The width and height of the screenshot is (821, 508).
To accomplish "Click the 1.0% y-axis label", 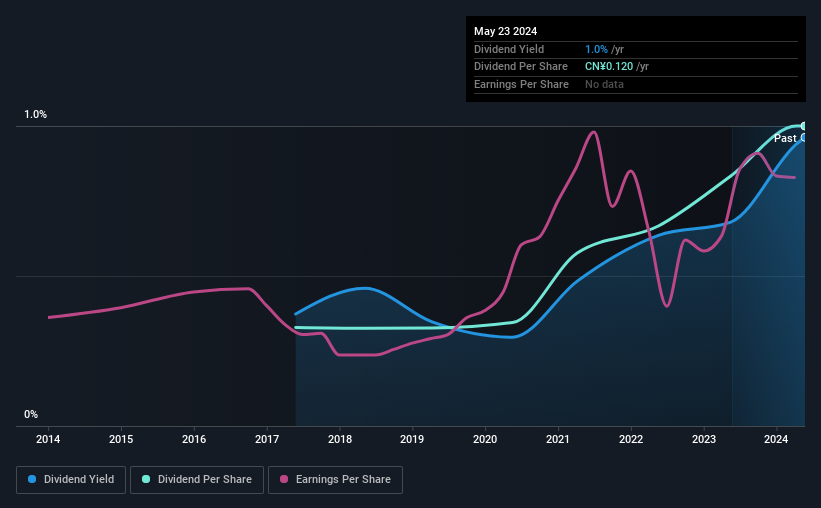I will (36, 115).
